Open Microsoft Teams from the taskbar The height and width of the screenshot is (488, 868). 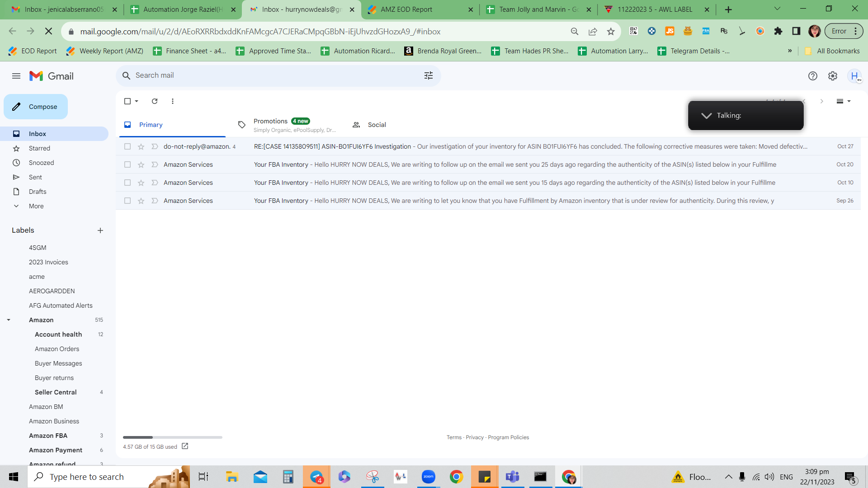point(512,477)
